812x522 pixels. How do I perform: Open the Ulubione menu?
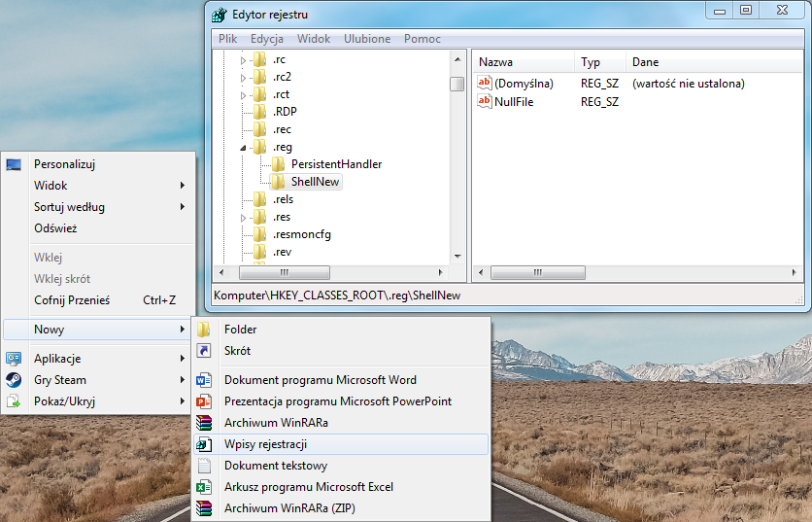click(x=367, y=39)
